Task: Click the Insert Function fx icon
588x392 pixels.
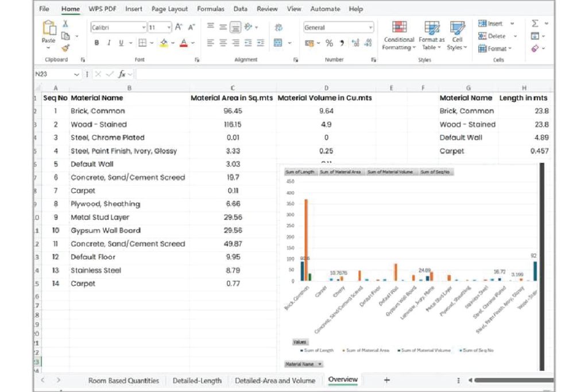Action: [123, 75]
